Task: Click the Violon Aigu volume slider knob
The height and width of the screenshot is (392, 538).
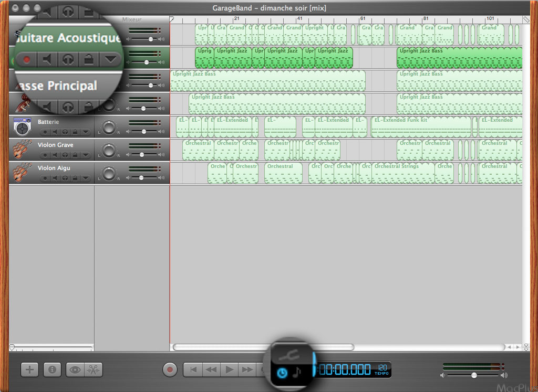Action: point(141,178)
